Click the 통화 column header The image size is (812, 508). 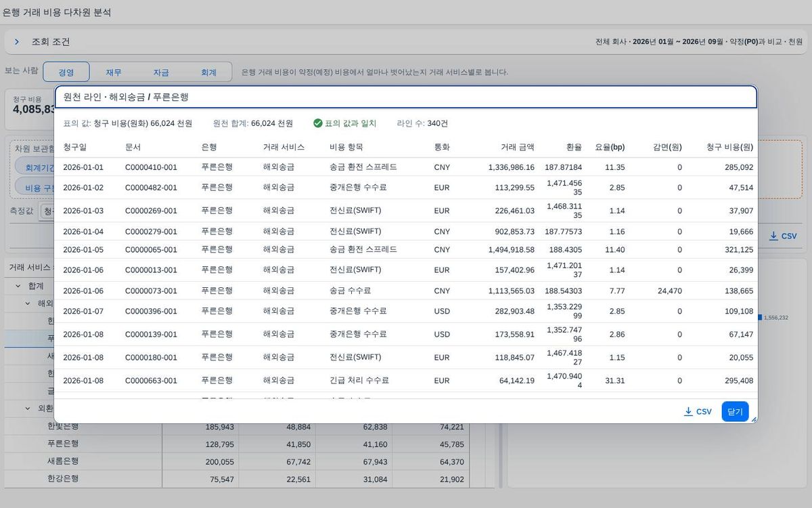click(x=442, y=147)
